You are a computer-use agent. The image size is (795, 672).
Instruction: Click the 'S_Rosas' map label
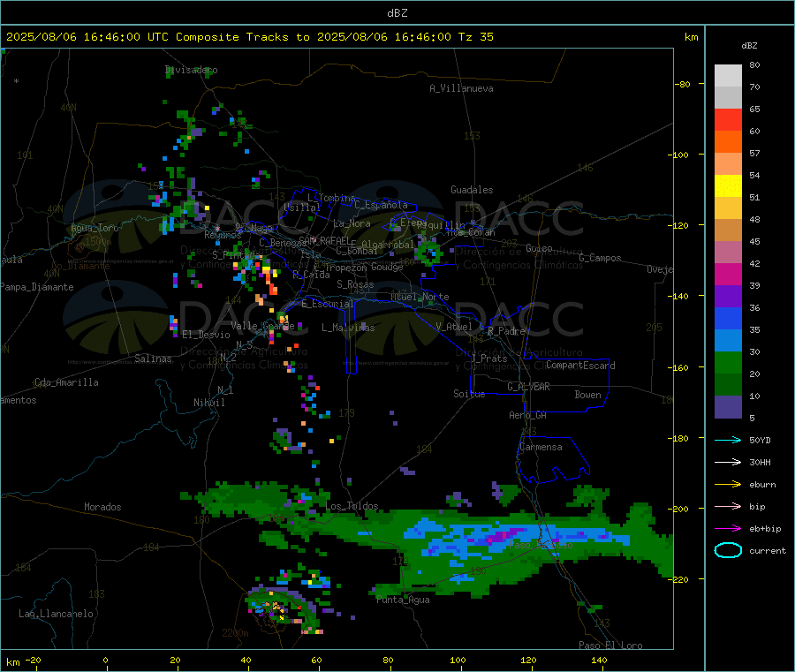click(x=355, y=284)
